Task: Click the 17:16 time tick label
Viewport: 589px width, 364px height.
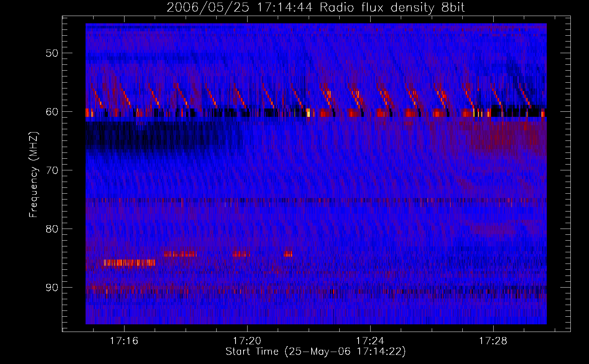Action: [124, 341]
